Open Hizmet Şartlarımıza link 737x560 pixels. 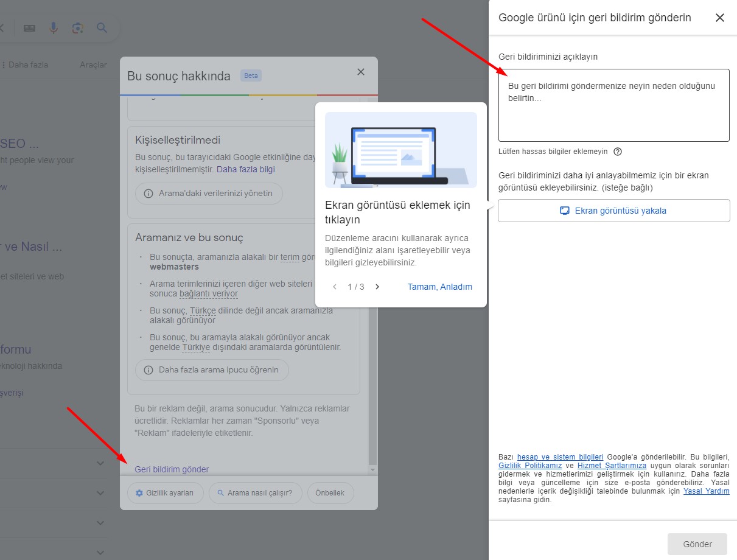coord(612,466)
